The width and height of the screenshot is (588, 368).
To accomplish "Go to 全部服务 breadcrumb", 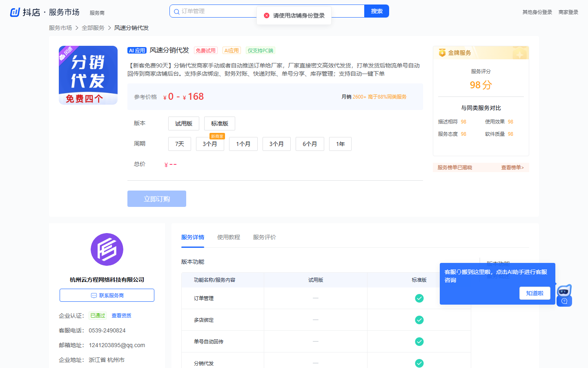I will (x=93, y=28).
